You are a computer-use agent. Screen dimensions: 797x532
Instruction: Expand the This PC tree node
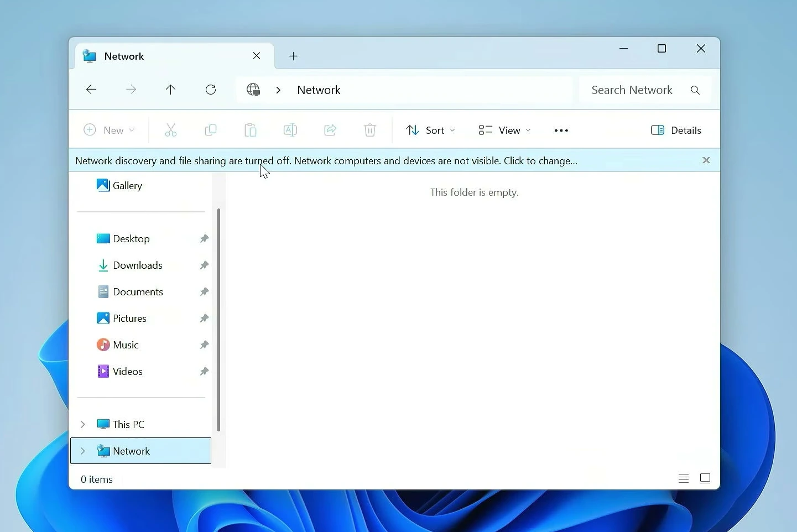tap(83, 425)
